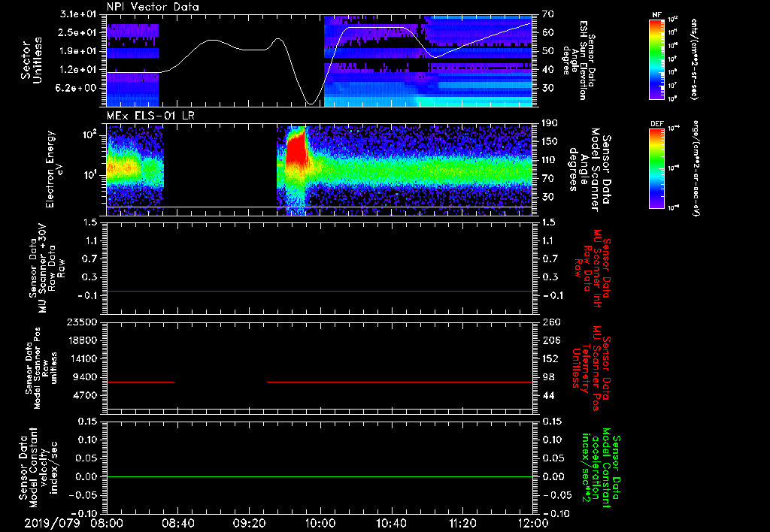
Task: Click the "18800" scanner position tick label
Action: click(83, 340)
